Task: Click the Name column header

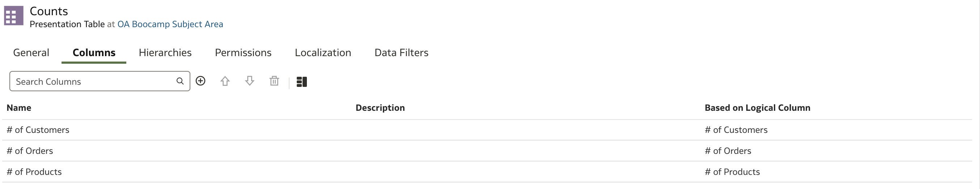Action: (x=19, y=108)
